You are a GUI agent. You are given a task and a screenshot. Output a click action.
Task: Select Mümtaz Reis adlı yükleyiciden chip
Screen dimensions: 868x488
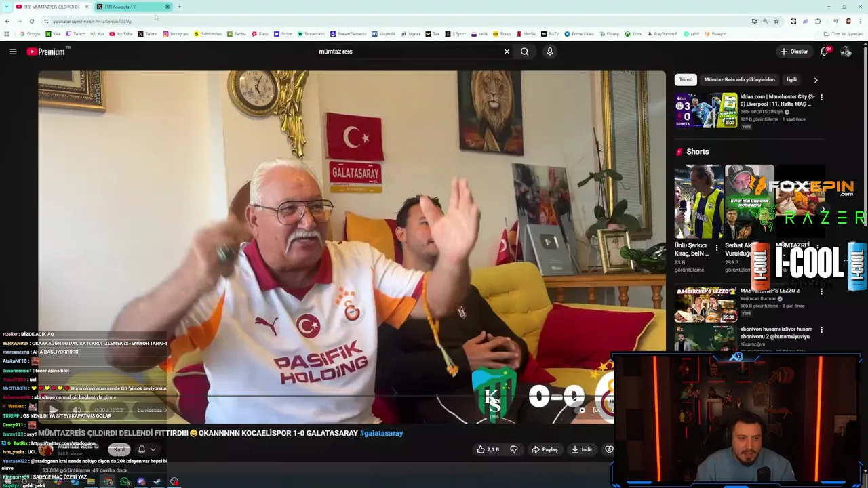coord(739,80)
